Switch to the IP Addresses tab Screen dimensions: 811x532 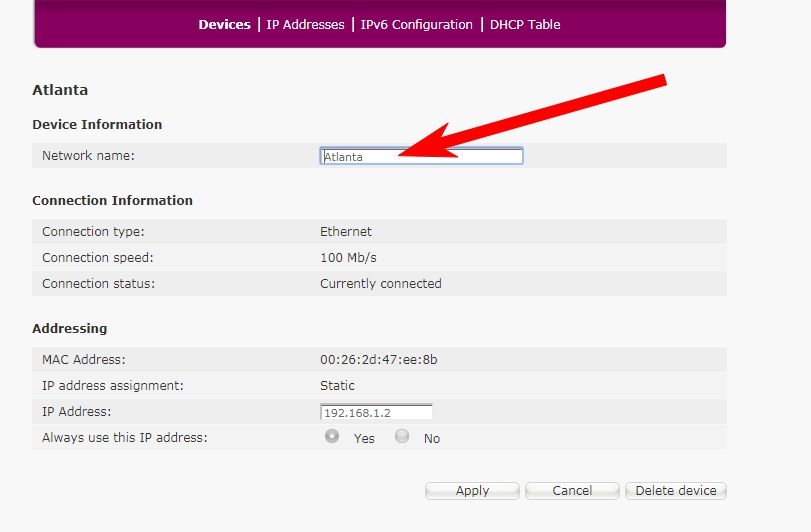click(x=305, y=24)
